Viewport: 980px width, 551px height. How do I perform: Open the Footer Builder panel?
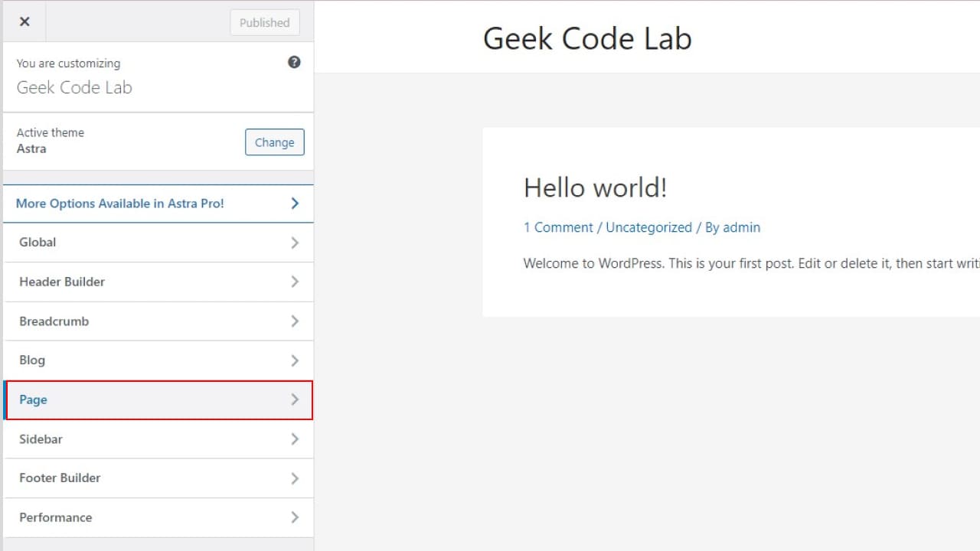tap(158, 478)
